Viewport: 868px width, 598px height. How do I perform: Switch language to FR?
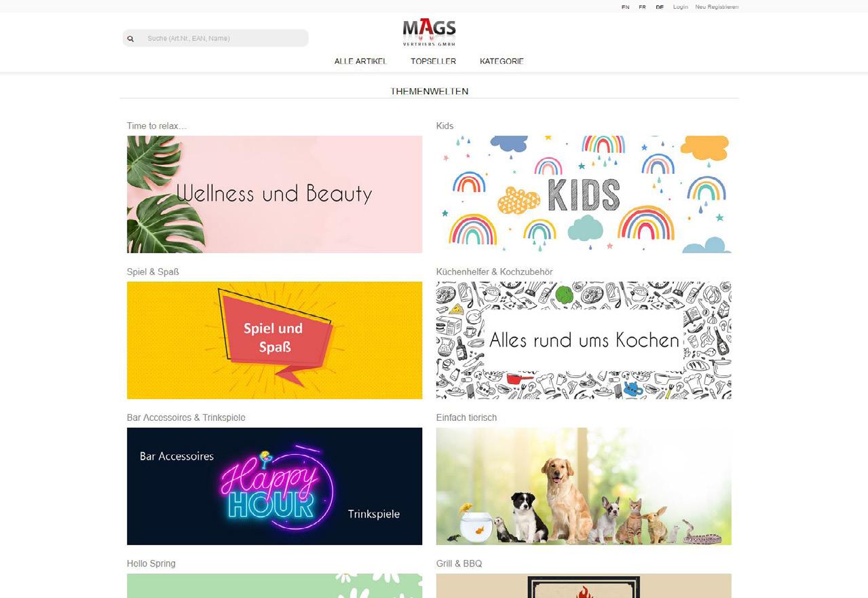pyautogui.click(x=642, y=7)
